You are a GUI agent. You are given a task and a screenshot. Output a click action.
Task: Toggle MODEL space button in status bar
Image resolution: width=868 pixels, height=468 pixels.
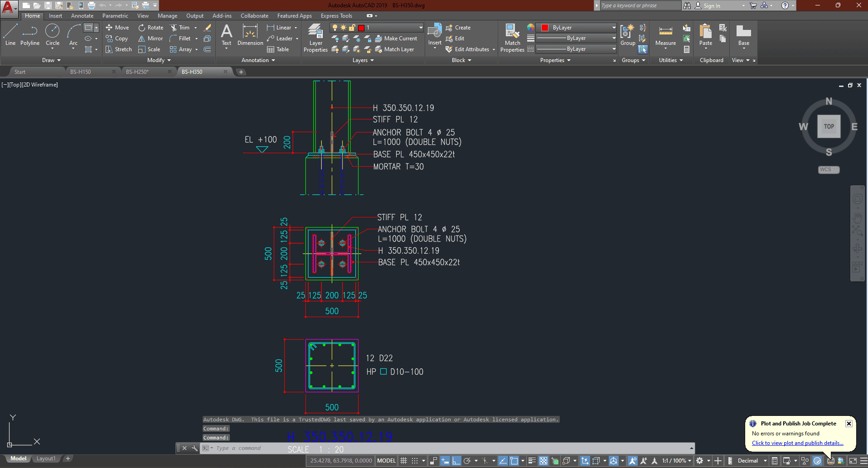386,461
